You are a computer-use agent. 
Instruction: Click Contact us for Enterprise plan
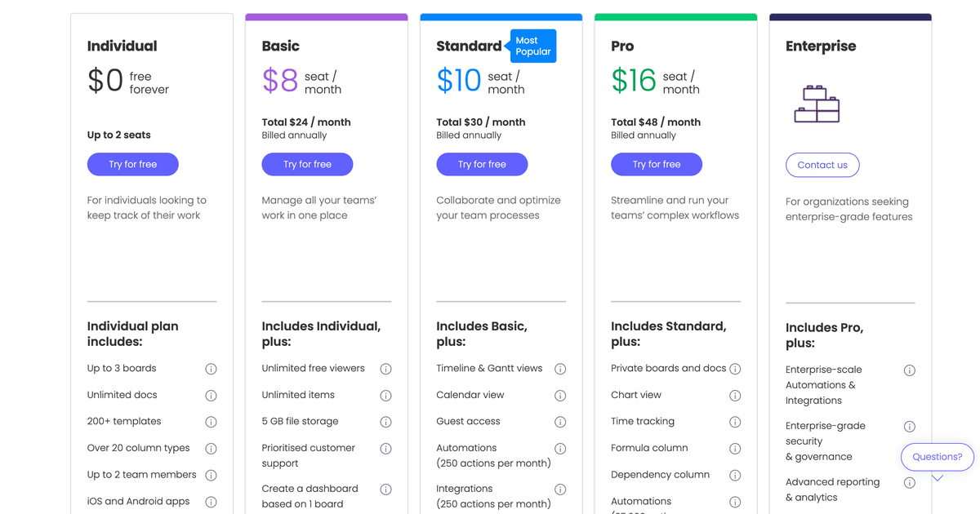[822, 165]
